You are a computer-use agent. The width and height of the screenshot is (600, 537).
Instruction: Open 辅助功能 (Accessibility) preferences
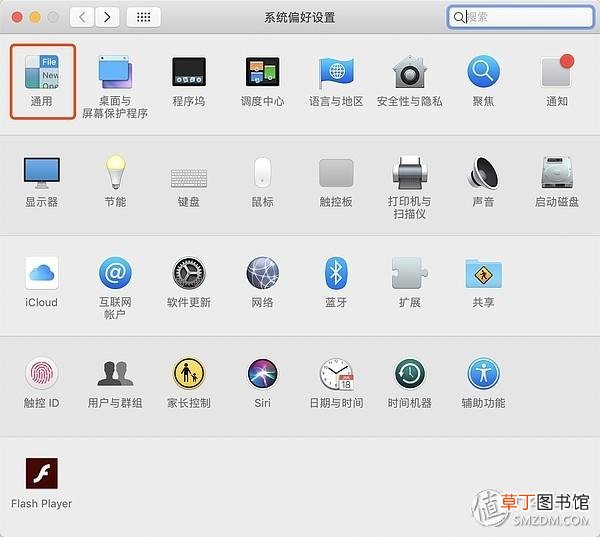point(483,383)
